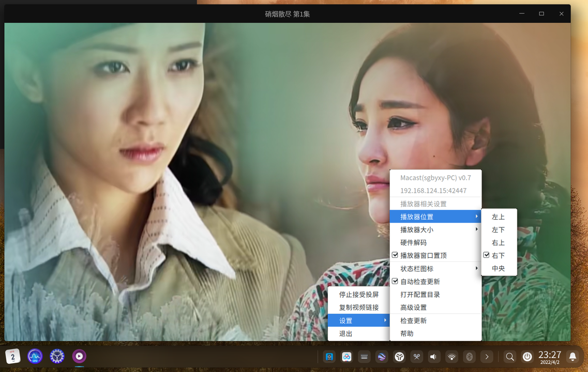Expand the 播放器大小 submenu

436,229
